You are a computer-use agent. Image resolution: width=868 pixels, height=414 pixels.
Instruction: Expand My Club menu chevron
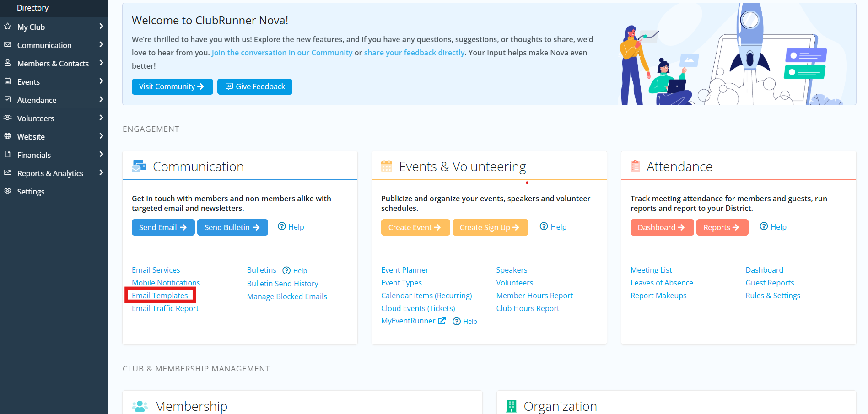tap(102, 27)
